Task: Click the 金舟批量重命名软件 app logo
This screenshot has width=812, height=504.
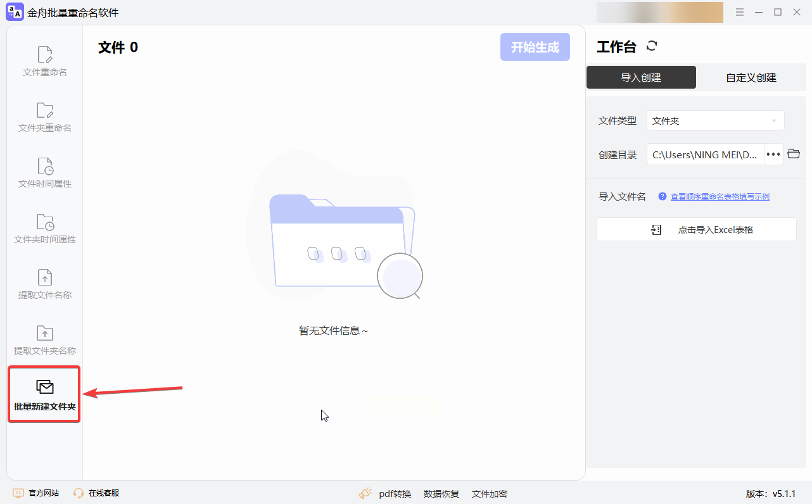Action: click(x=15, y=12)
